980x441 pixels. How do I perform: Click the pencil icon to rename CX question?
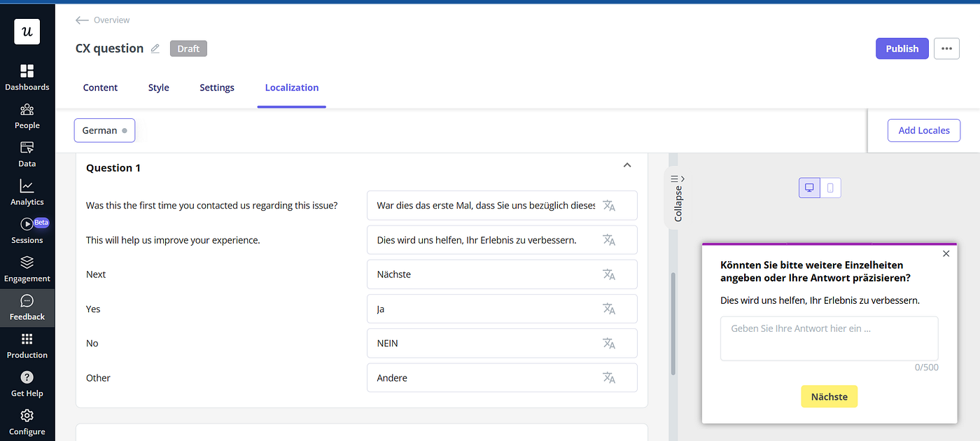155,48
